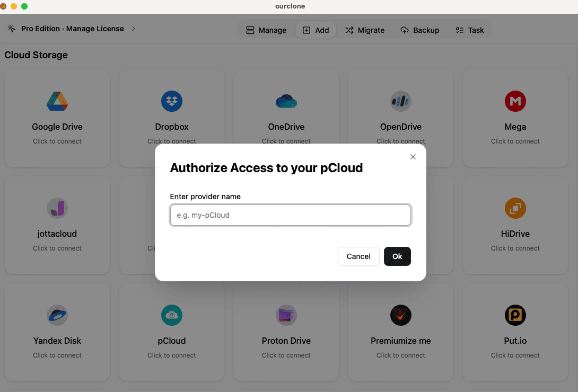Click the provider name input field
This screenshot has width=578, height=392.
click(x=290, y=215)
